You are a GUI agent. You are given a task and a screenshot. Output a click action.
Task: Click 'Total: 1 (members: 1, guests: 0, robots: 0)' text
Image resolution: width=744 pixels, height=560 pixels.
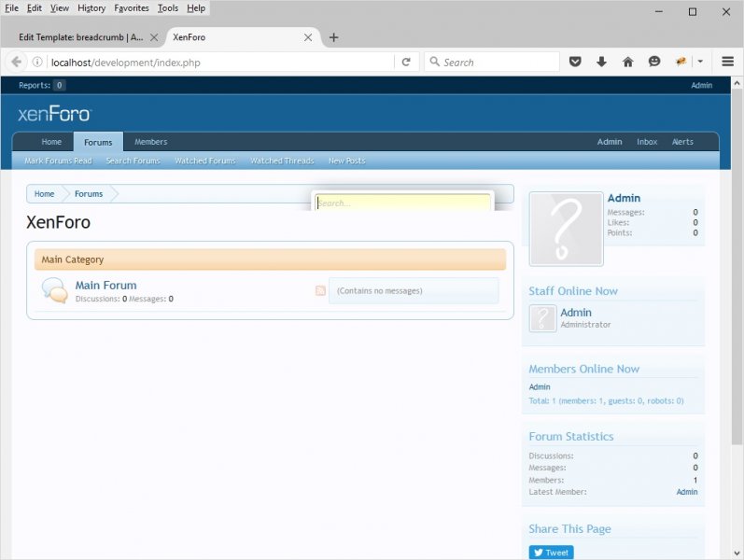(607, 401)
